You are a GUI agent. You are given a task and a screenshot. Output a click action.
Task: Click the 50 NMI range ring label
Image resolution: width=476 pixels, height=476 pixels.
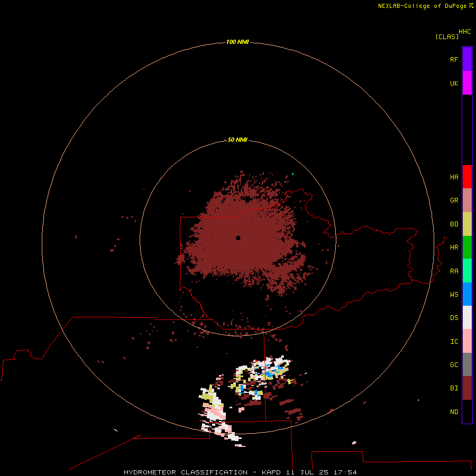click(237, 140)
